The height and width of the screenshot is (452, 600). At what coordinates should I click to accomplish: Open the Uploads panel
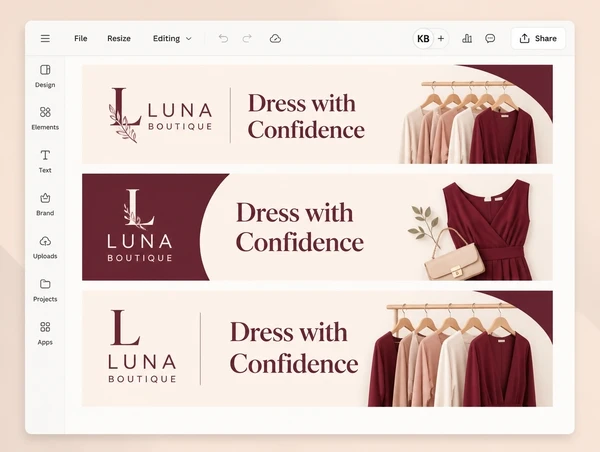[x=45, y=248]
